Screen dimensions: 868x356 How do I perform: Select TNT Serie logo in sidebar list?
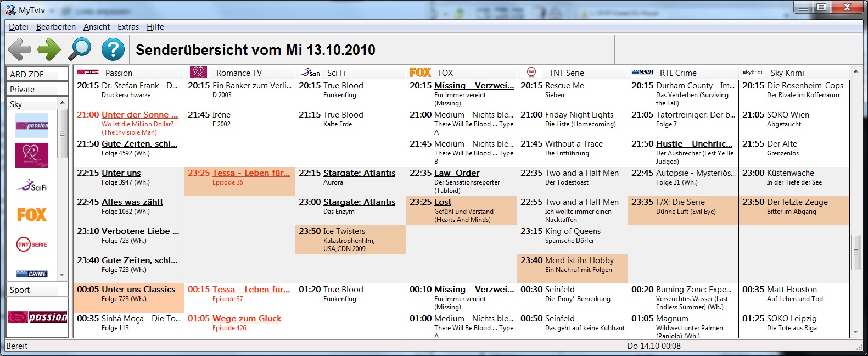click(x=32, y=244)
